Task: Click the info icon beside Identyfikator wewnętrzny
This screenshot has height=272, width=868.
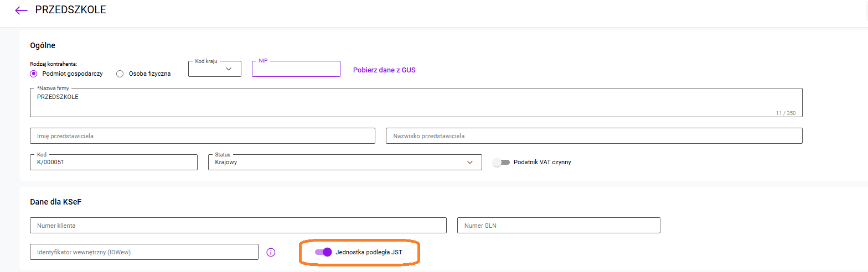Action: [271, 252]
